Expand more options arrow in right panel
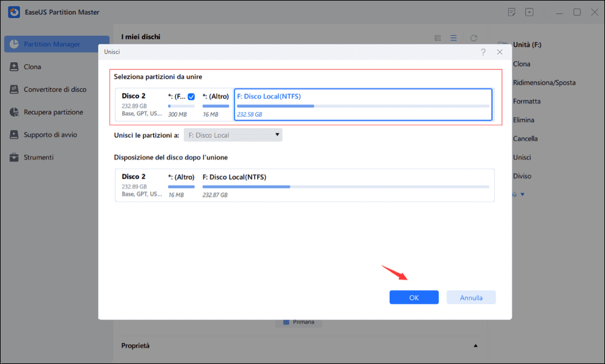The width and height of the screenshot is (605, 364). (x=523, y=194)
